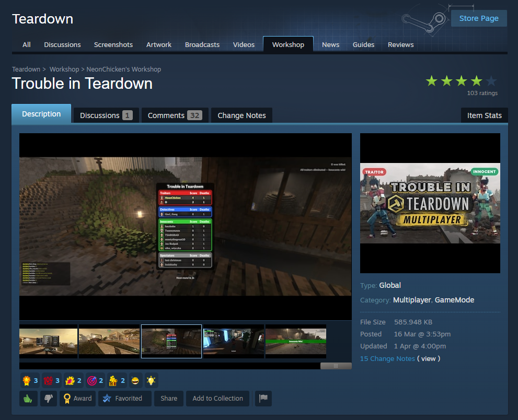The width and height of the screenshot is (518, 420).
Task: Open the Artwork tab
Action: pyautogui.click(x=159, y=44)
